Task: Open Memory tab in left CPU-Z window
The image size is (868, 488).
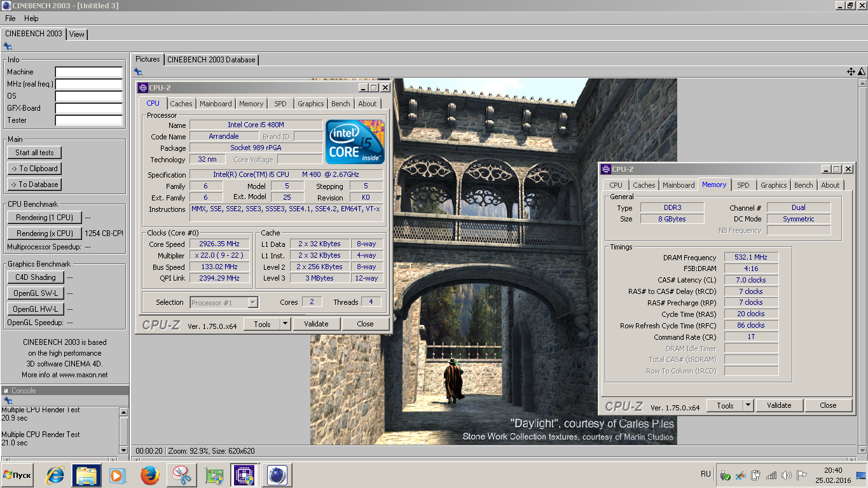Action: click(x=251, y=104)
